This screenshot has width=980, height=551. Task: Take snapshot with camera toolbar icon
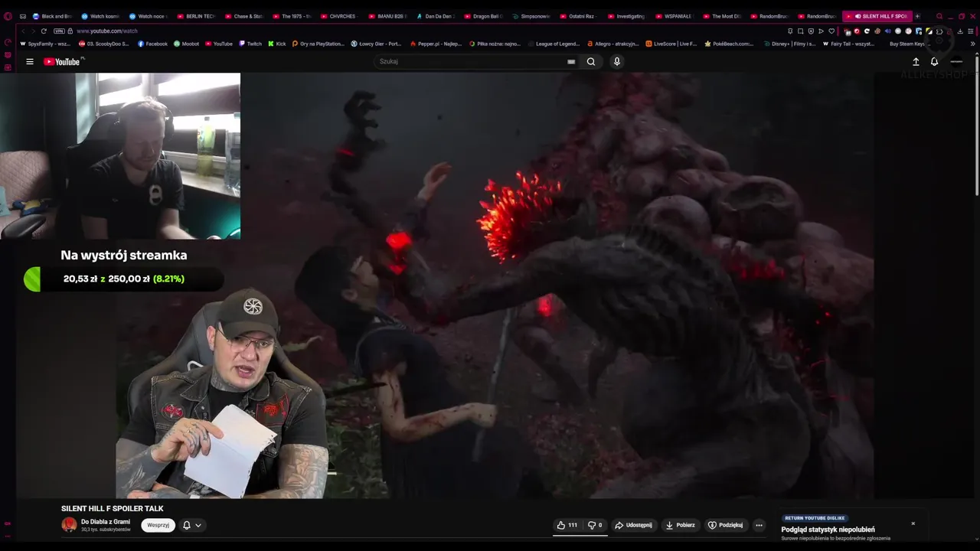click(x=800, y=31)
